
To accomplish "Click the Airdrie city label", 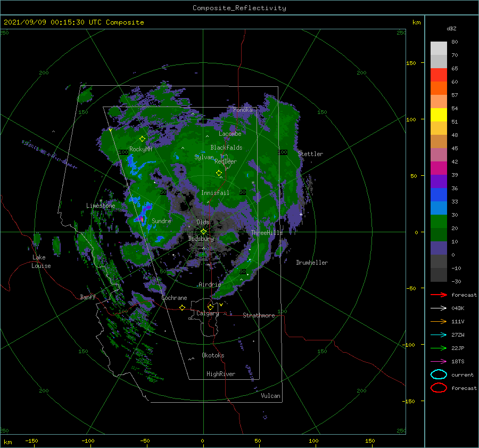I will 210,284.
